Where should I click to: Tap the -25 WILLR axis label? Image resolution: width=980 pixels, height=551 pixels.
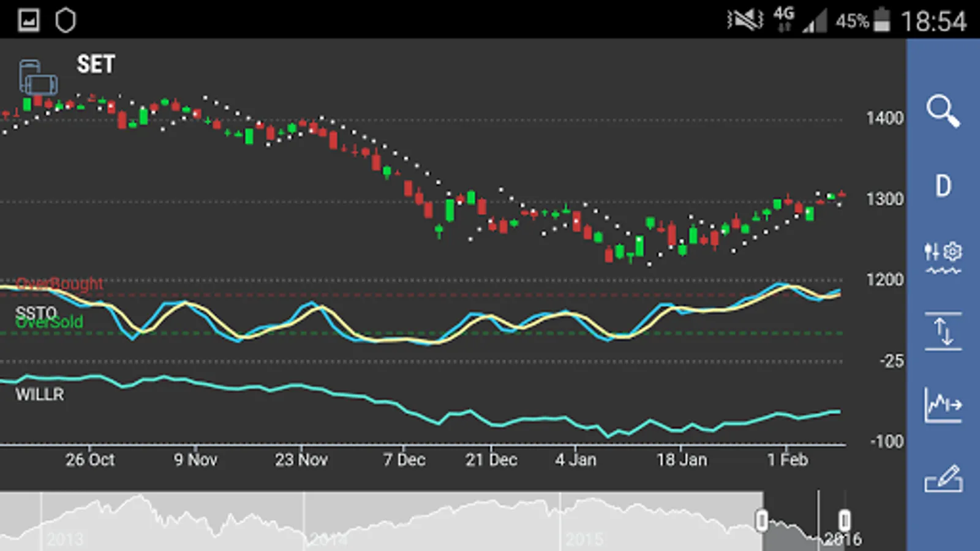[x=892, y=361]
